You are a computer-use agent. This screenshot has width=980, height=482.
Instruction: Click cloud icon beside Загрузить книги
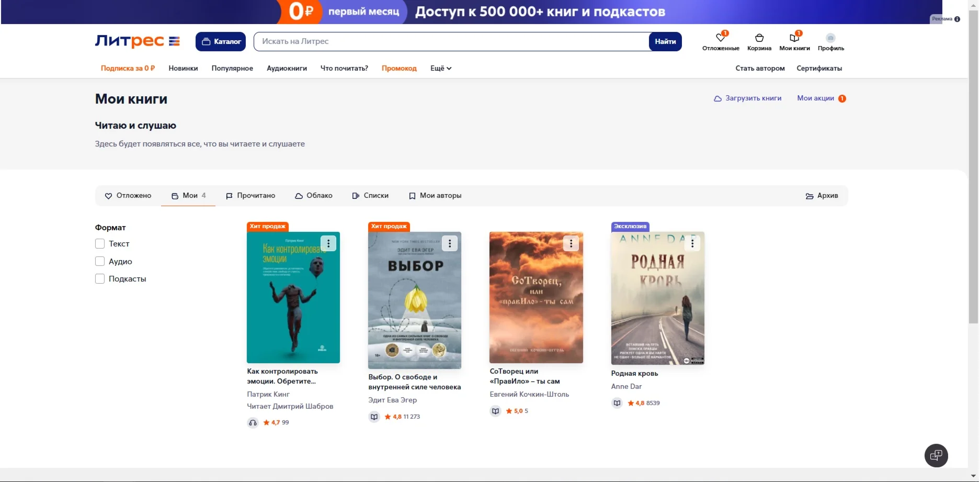(x=717, y=98)
